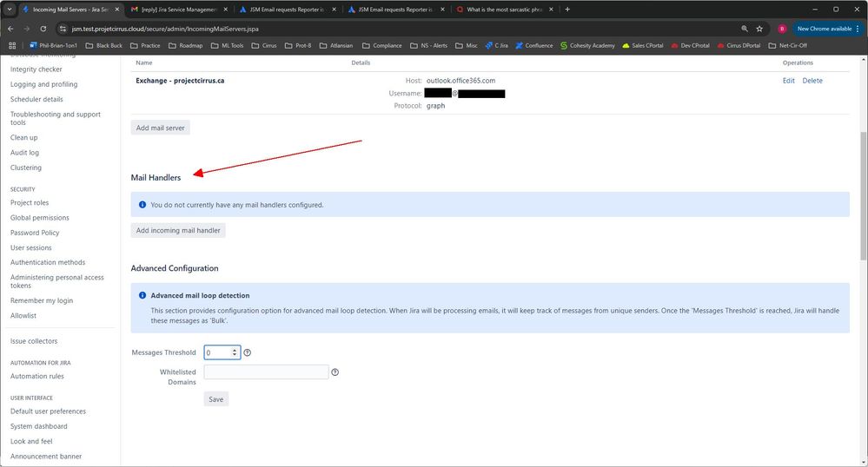Switch to the most sarcastic phrase tab
Image resolution: width=868 pixels, height=467 pixels.
click(x=505, y=10)
